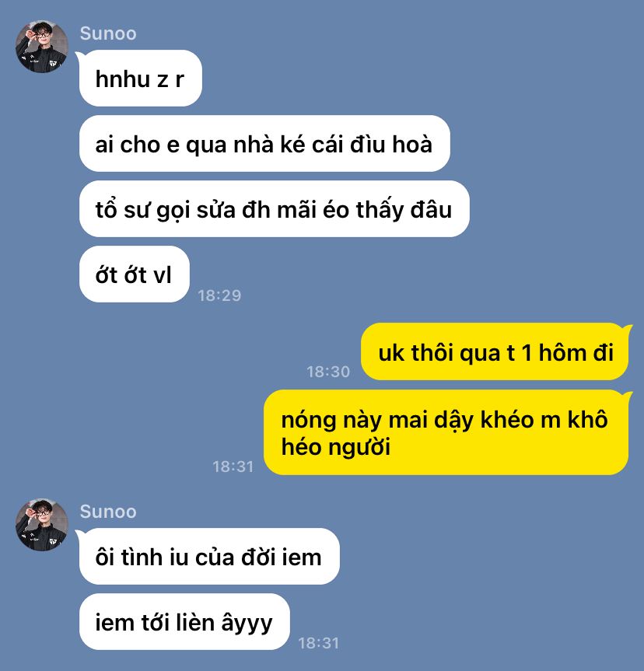This screenshot has width=644, height=671.
Task: Open Sunoo's avatar beside 'ôi tình iu' message
Action: [42, 524]
